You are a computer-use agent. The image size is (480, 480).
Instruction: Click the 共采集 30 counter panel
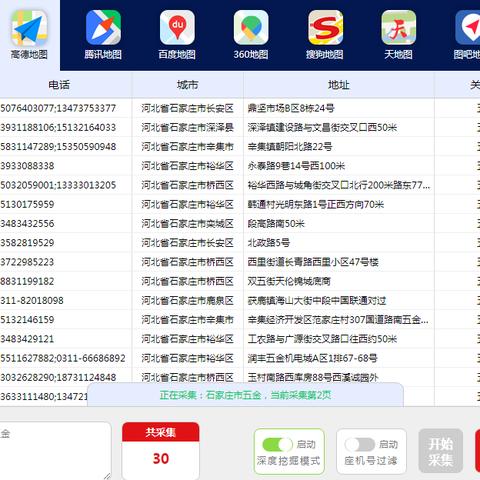coord(161,451)
